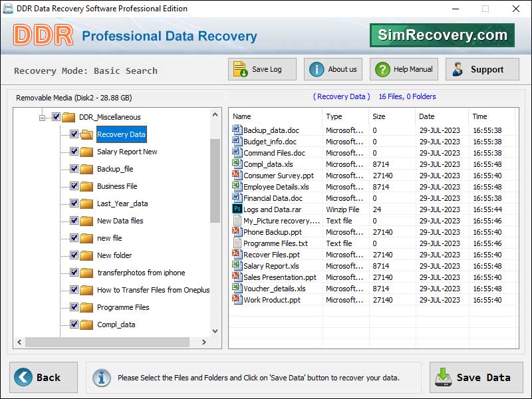Click the Word icon of Backup_data.doc
This screenshot has height=399, width=532.
[x=237, y=129]
